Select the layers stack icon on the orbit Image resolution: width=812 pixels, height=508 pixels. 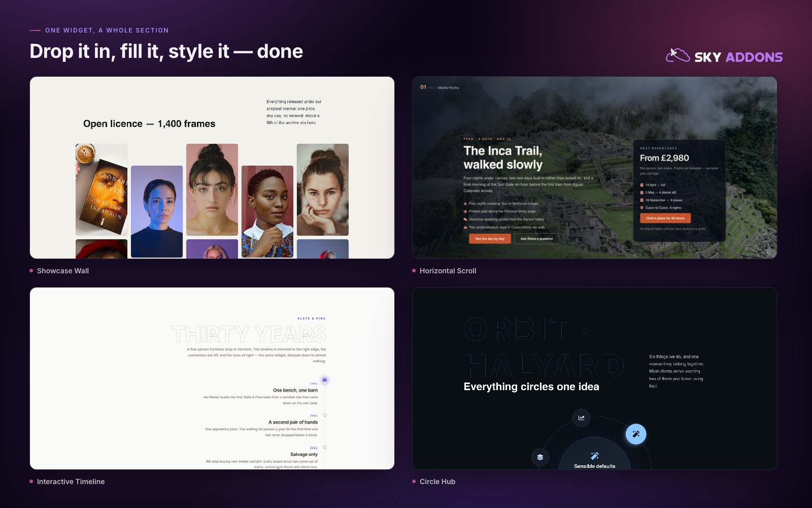pos(540,457)
